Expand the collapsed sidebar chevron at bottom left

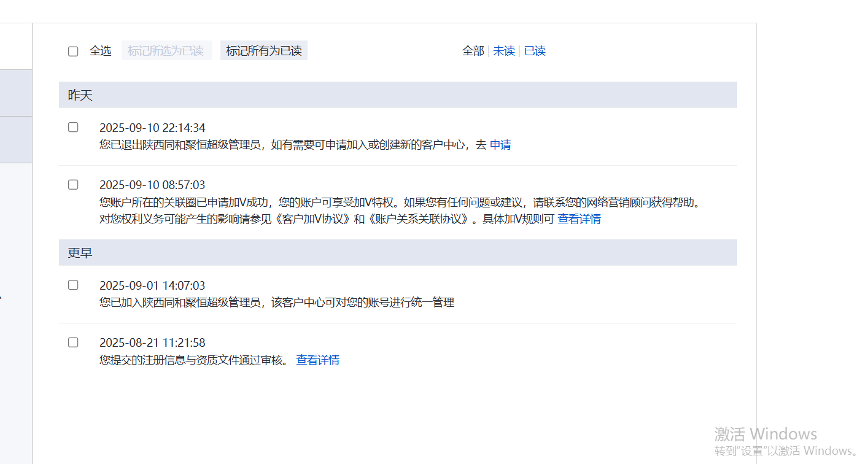click(x=2, y=296)
